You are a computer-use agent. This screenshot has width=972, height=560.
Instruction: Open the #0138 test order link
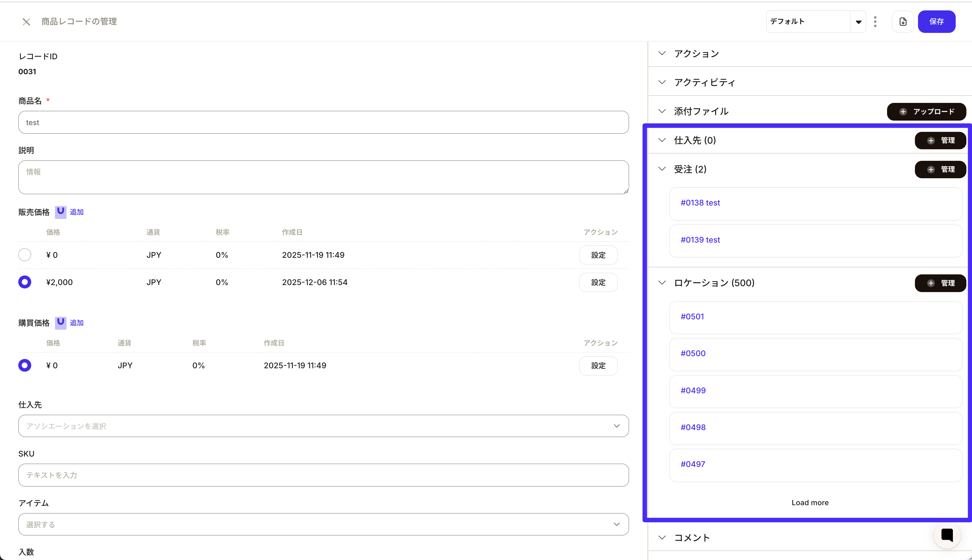(700, 203)
